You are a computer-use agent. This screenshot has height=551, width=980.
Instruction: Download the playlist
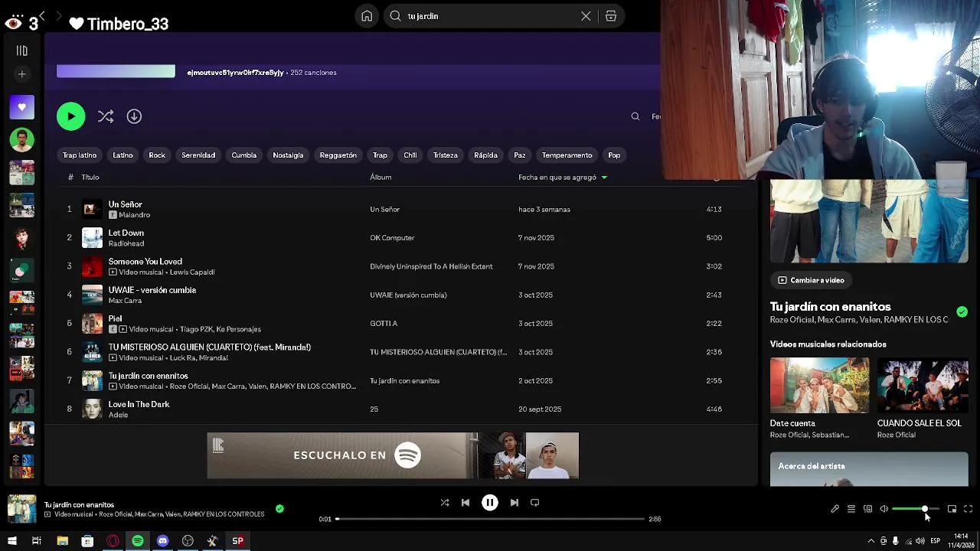coord(134,116)
